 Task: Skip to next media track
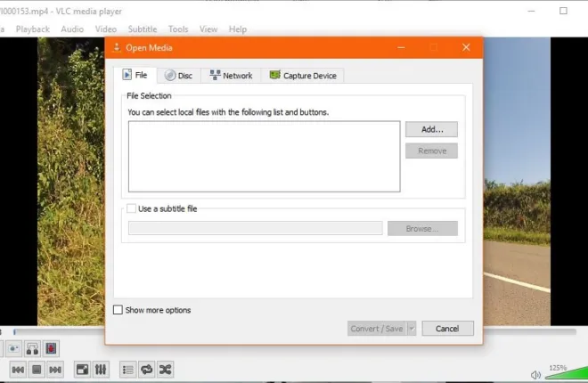55,370
